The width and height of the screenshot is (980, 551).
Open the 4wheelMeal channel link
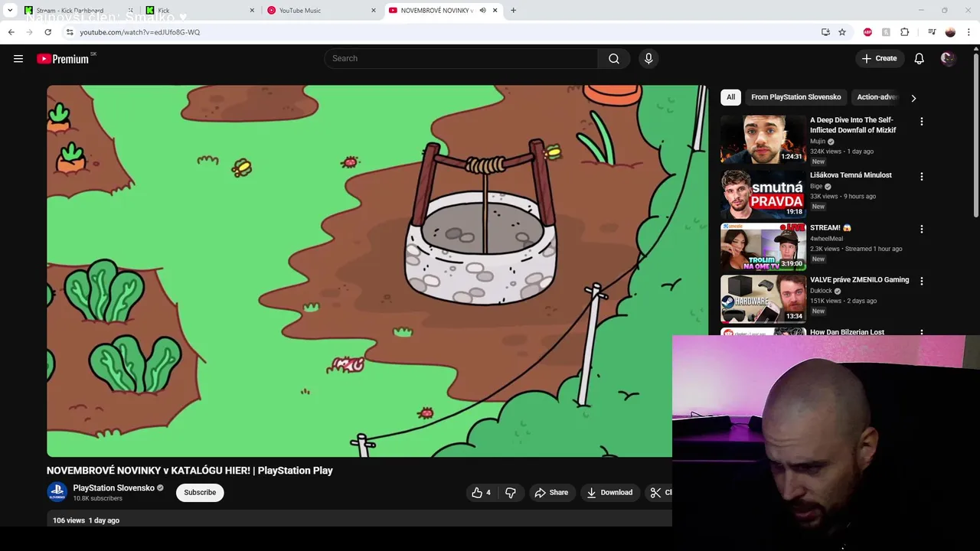point(827,239)
